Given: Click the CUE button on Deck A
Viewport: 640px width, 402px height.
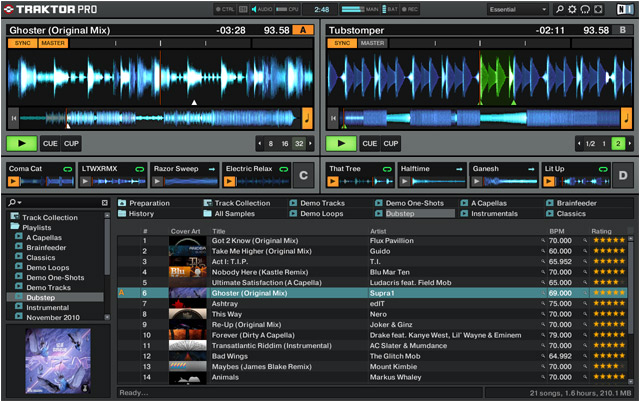Looking at the screenshot, I should tap(48, 143).
